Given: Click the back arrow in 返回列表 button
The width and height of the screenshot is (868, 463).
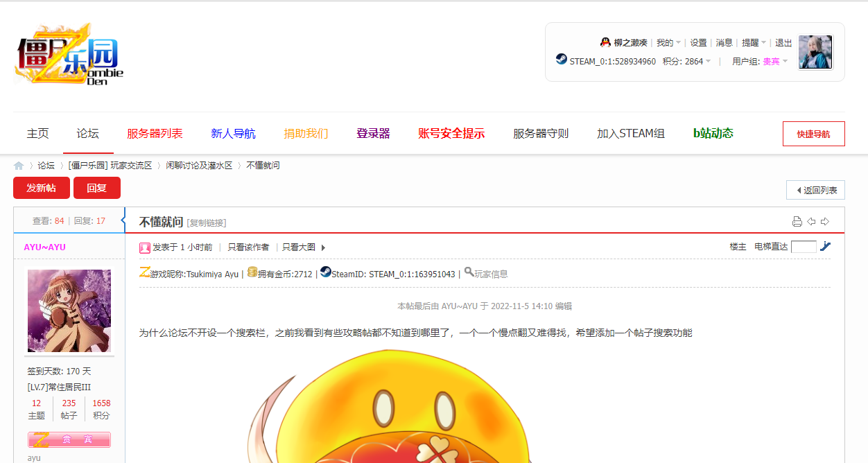Looking at the screenshot, I should point(799,190).
